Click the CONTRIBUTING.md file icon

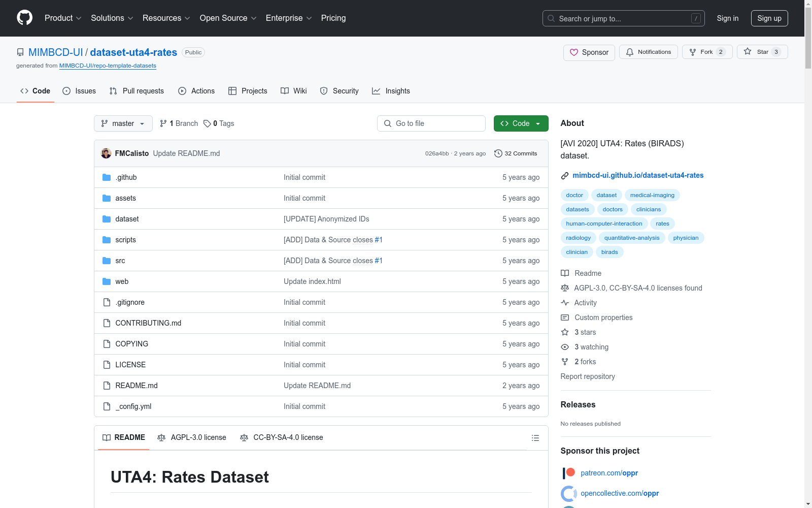(x=107, y=323)
